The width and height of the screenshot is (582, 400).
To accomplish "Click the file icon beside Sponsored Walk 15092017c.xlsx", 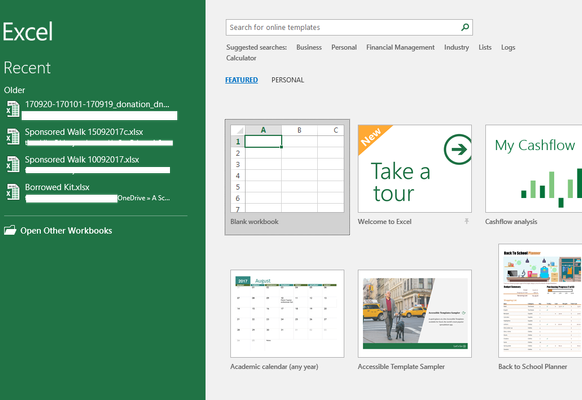I will [x=13, y=137].
